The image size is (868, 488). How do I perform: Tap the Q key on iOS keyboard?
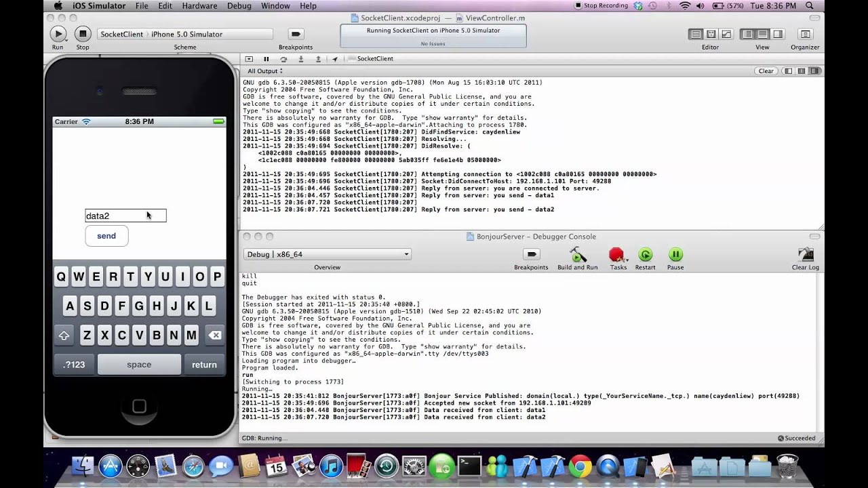point(61,277)
